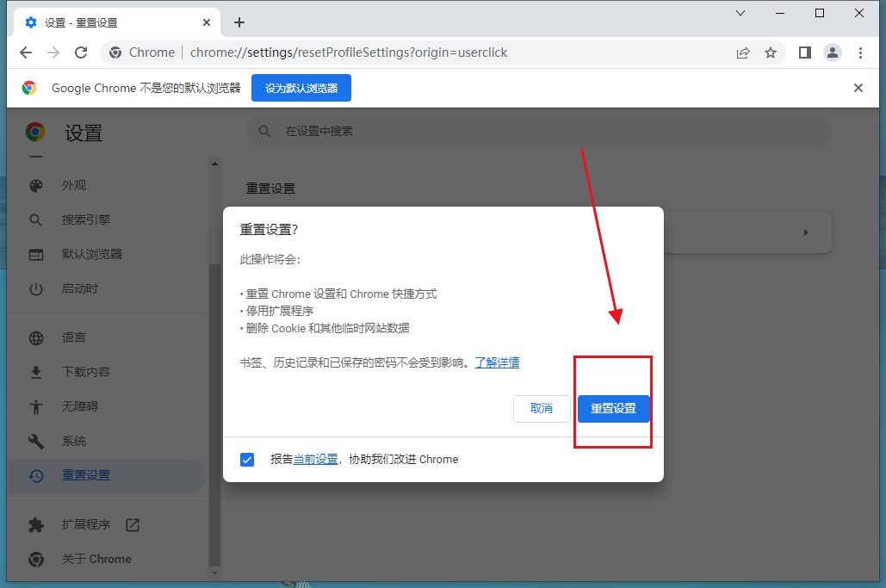Open the profile avatar menu
The height and width of the screenshot is (588, 886).
pyautogui.click(x=833, y=53)
